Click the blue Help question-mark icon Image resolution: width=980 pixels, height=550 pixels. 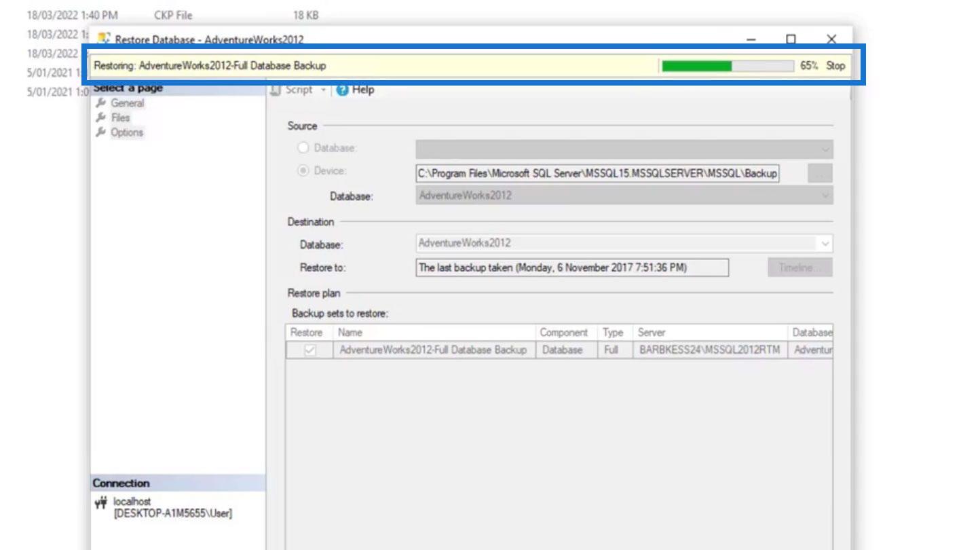point(343,90)
